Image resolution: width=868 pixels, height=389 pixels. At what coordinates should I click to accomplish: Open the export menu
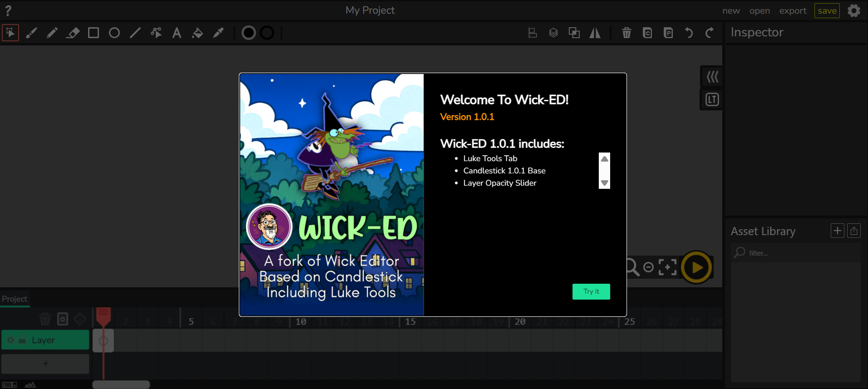pyautogui.click(x=793, y=10)
